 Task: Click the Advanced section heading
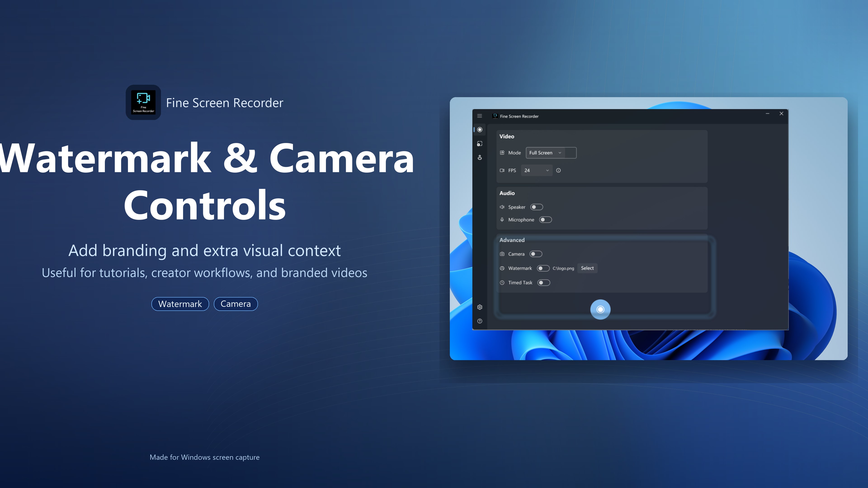[512, 240]
